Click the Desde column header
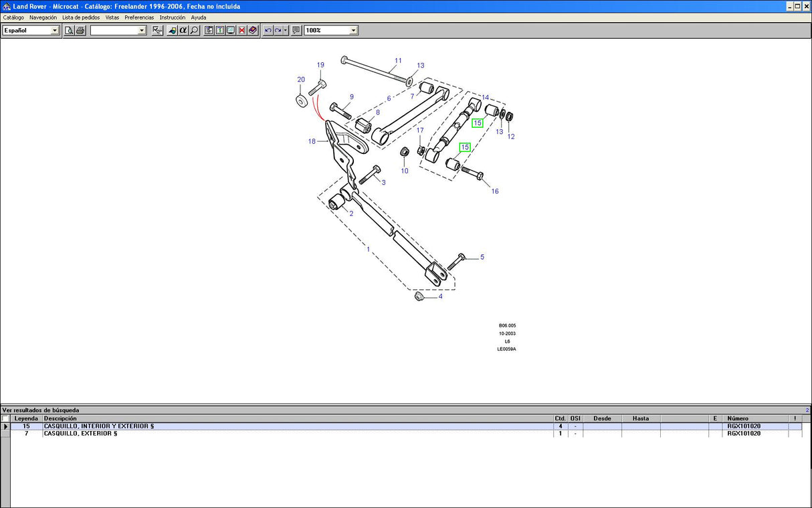The width and height of the screenshot is (812, 508). 602,418
